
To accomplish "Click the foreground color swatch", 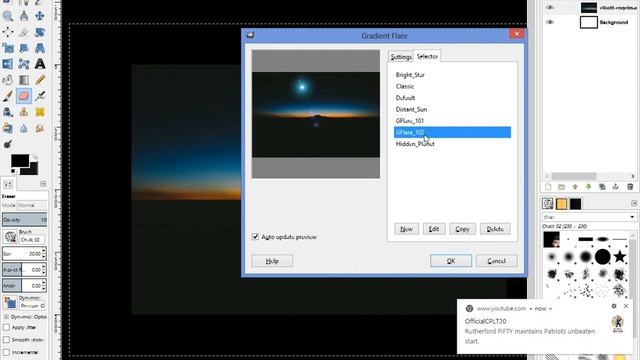I will click(20, 161).
